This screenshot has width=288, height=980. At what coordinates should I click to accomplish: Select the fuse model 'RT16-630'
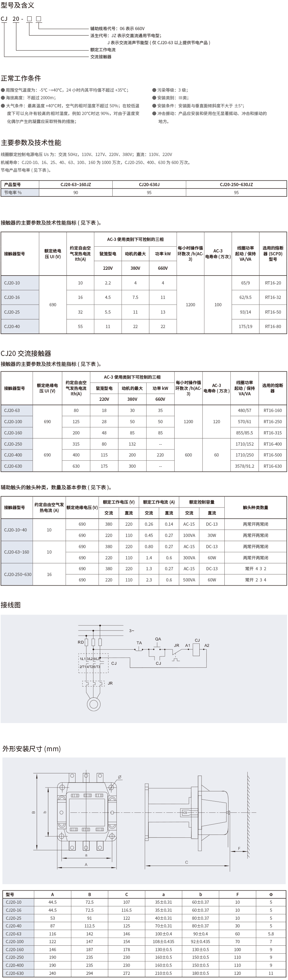click(273, 466)
